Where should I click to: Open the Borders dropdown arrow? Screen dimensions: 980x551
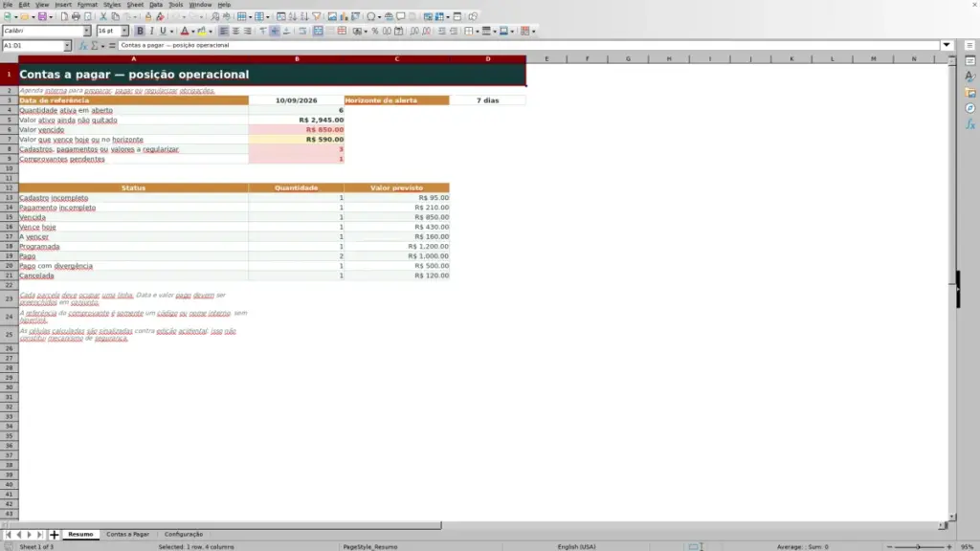pyautogui.click(x=478, y=32)
